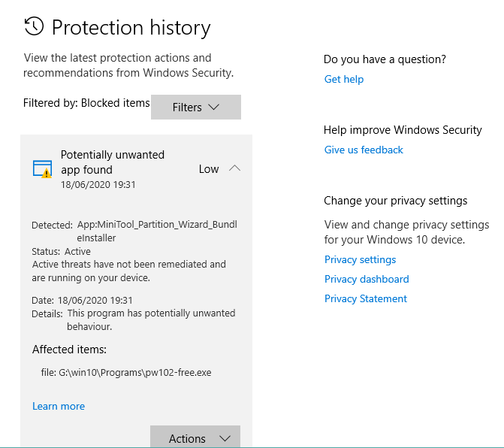
Task: Click the 'Date: 18/06/2020 19:31' line
Action: 82,301
